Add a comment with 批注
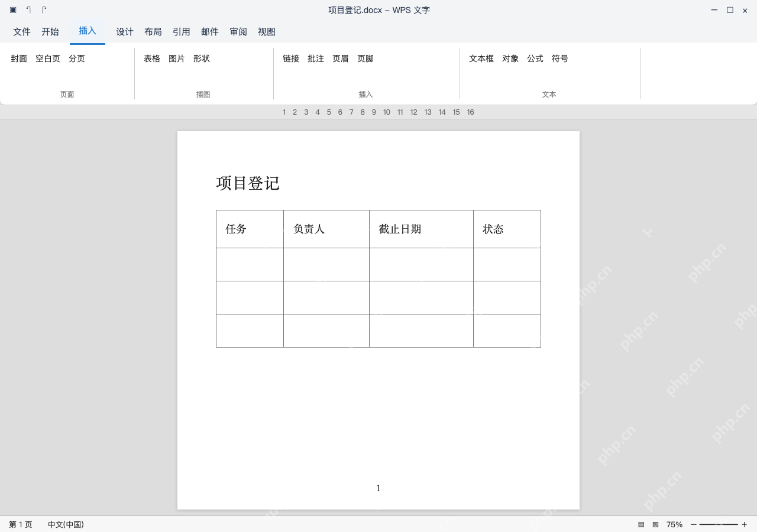This screenshot has width=757, height=532. tap(316, 59)
